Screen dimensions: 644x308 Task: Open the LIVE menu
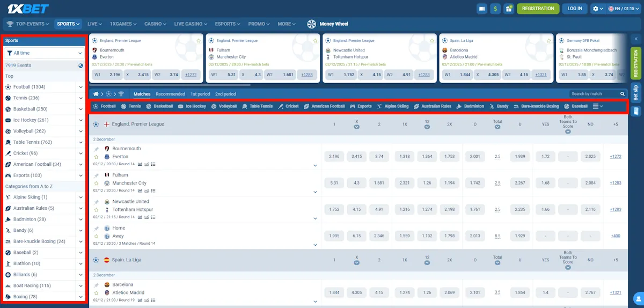point(95,24)
